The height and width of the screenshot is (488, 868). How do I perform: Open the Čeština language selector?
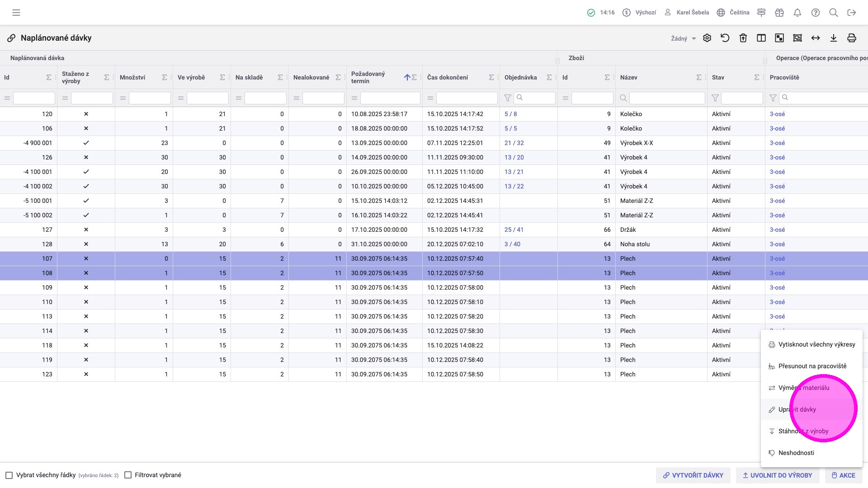tap(733, 13)
